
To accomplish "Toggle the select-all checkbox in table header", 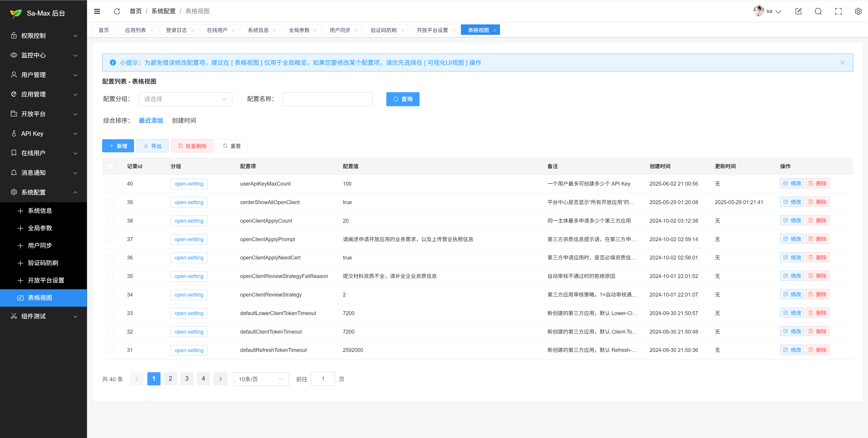I will 111,166.
